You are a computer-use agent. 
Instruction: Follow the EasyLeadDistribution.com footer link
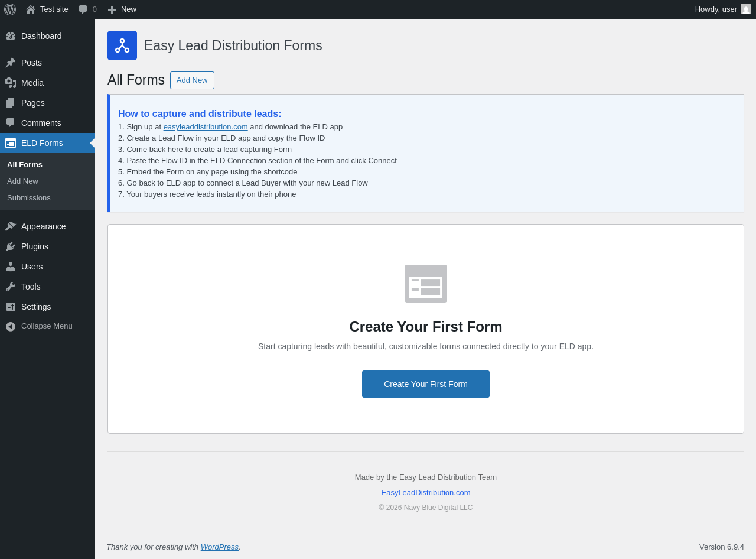(x=426, y=492)
